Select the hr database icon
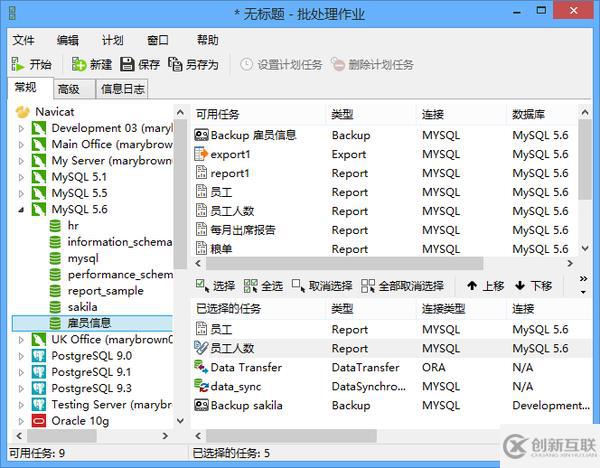 [x=55, y=226]
